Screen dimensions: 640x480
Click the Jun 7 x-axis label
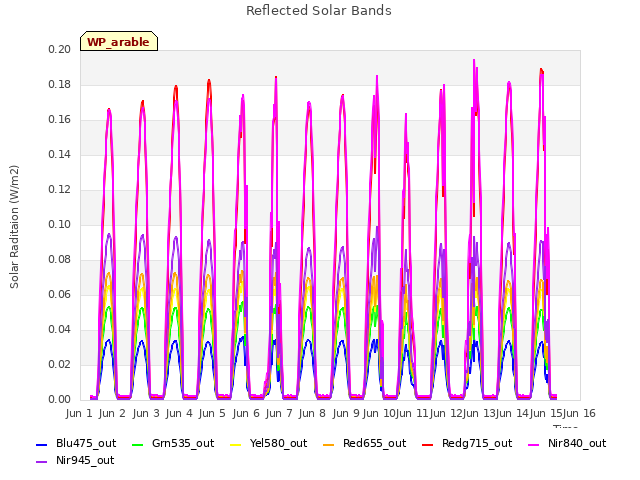pyautogui.click(x=279, y=413)
